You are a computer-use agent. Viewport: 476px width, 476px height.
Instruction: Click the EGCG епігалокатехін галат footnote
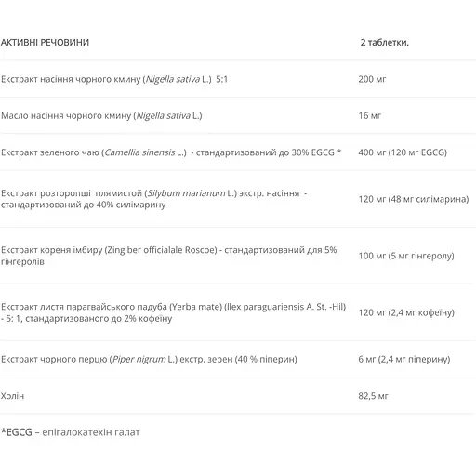(71, 432)
